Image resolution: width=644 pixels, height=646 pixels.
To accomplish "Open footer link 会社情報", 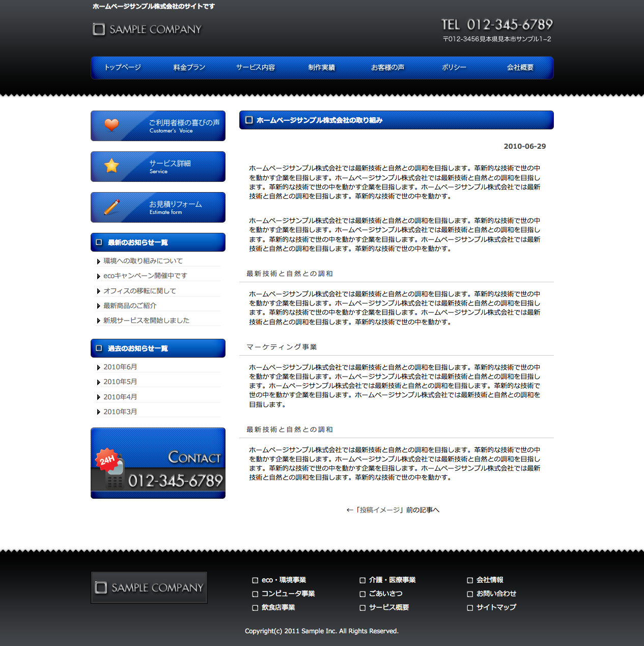I will pos(490,580).
